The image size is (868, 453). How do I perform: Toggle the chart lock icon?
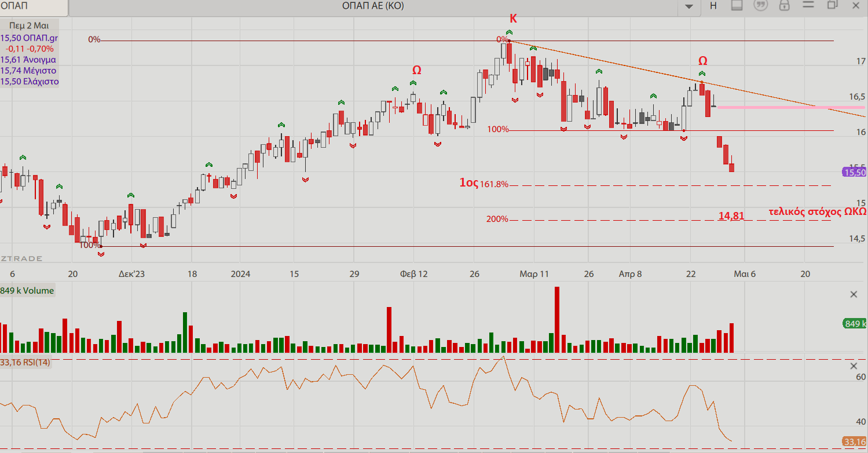coord(785,5)
